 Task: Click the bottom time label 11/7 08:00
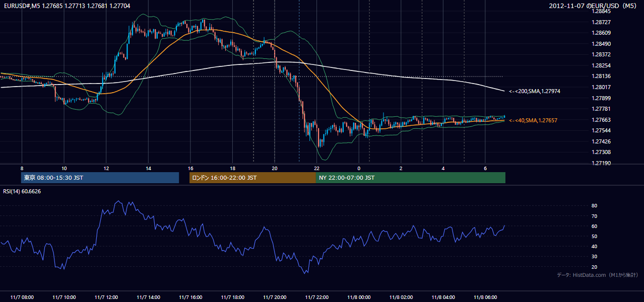pyautogui.click(x=22, y=297)
